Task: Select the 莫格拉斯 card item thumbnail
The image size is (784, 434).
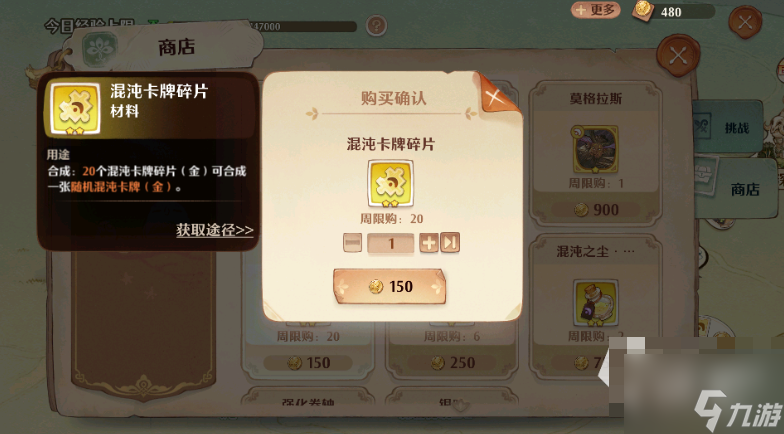Action: (595, 148)
